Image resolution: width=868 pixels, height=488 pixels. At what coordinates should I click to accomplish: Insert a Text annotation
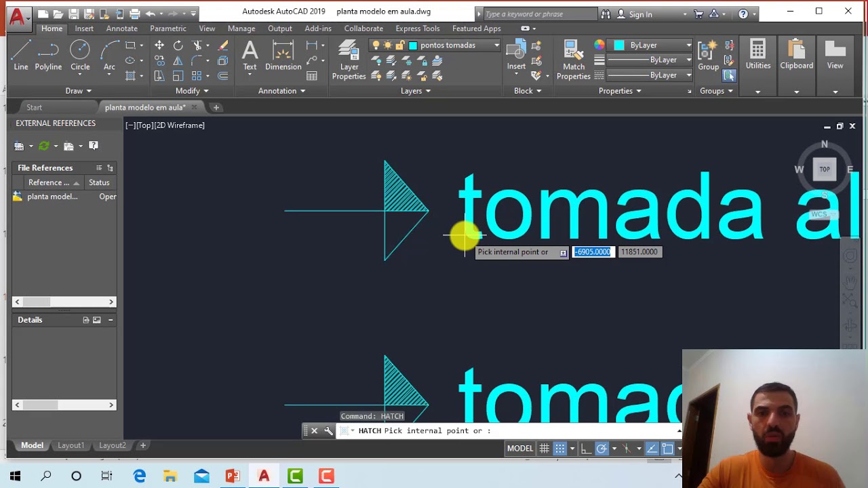pos(250,56)
